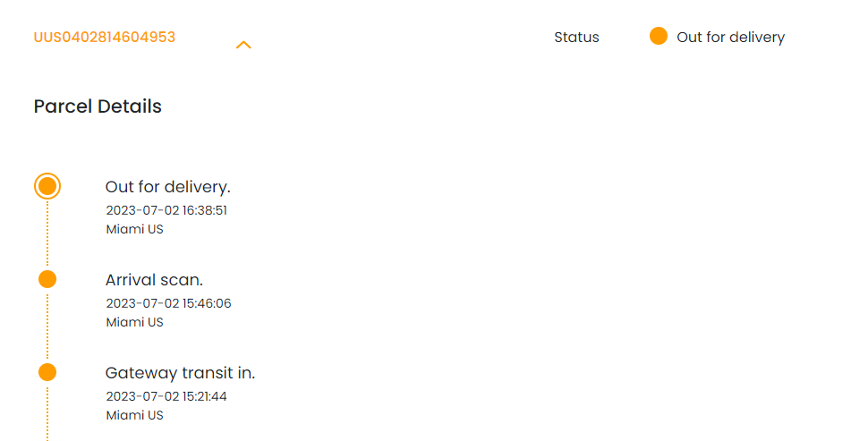This screenshot has width=868, height=441.
Task: Click the 15:21:44 timestamp
Action: pyautogui.click(x=166, y=396)
